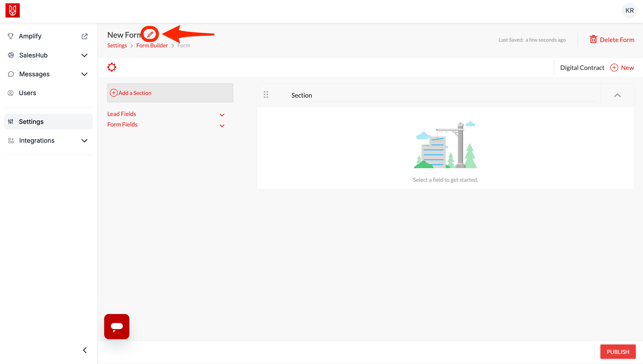Click the plus icon for New Digital Contract
Screen dimensions: 643x364
(x=614, y=68)
